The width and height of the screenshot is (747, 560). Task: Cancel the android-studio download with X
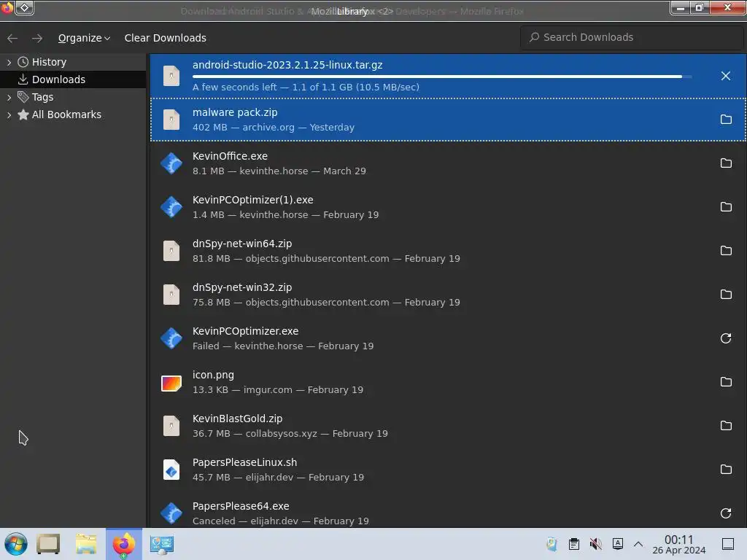(726, 76)
